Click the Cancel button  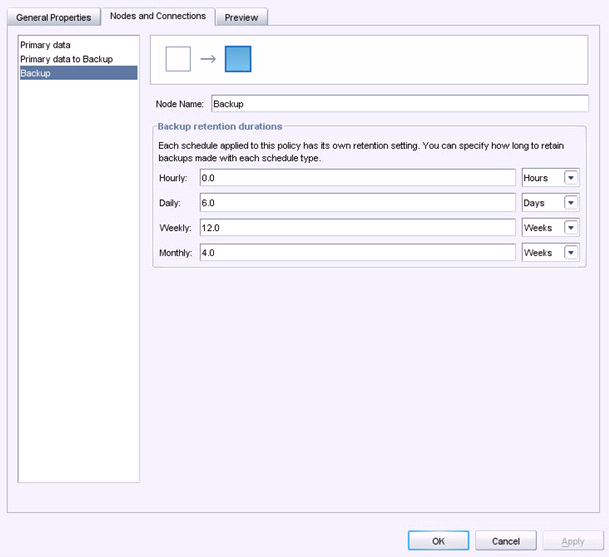coord(505,541)
